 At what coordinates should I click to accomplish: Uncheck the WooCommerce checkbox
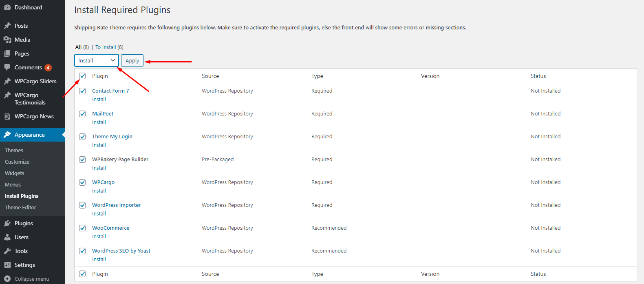coord(82,228)
